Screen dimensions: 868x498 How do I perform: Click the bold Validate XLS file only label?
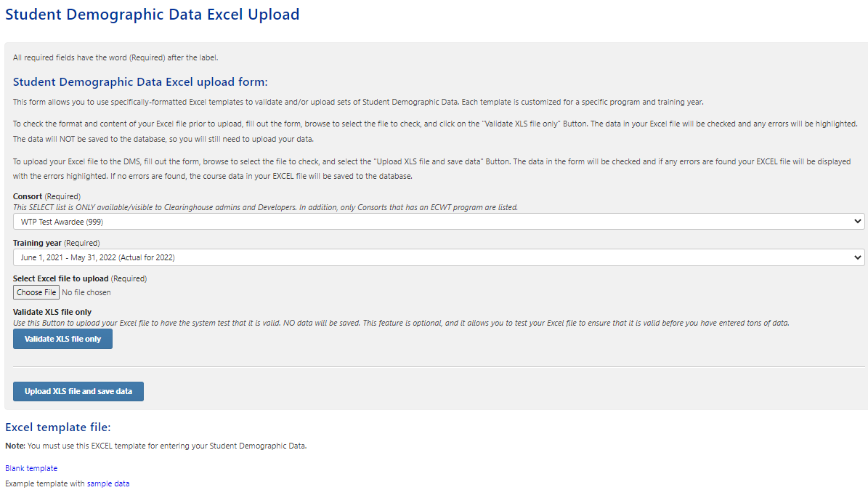click(52, 312)
